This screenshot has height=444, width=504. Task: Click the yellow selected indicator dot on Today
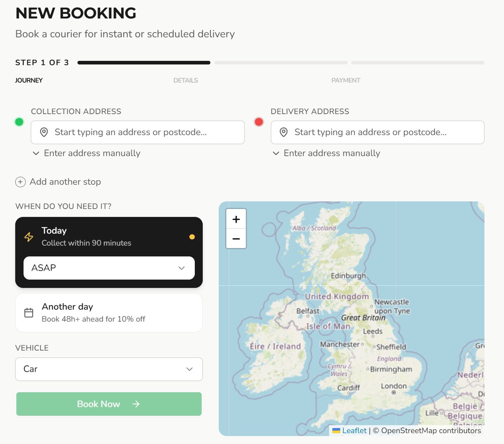[x=192, y=237]
